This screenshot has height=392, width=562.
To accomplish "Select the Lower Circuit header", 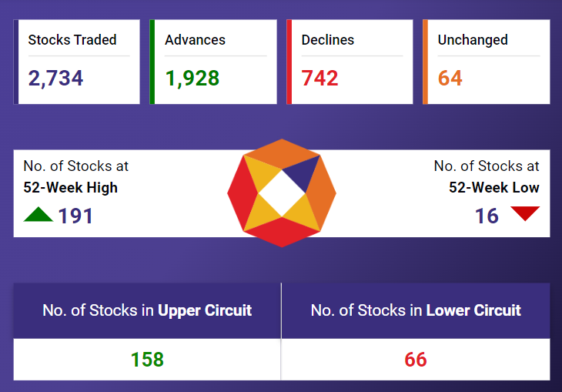I will (416, 310).
